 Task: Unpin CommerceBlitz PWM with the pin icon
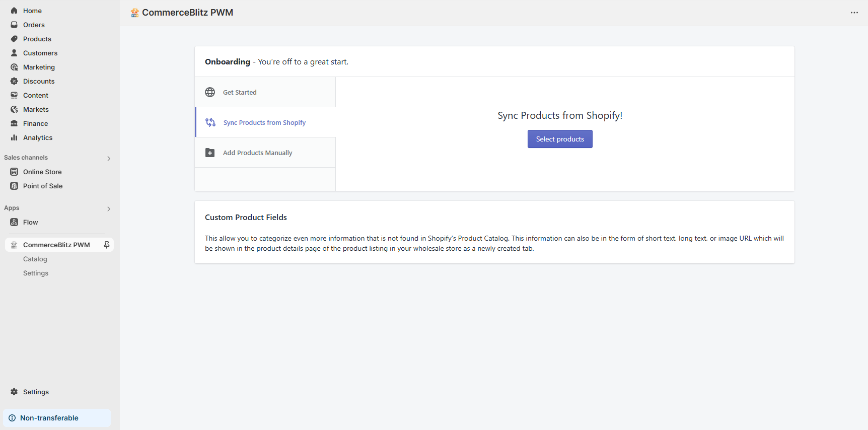107,245
